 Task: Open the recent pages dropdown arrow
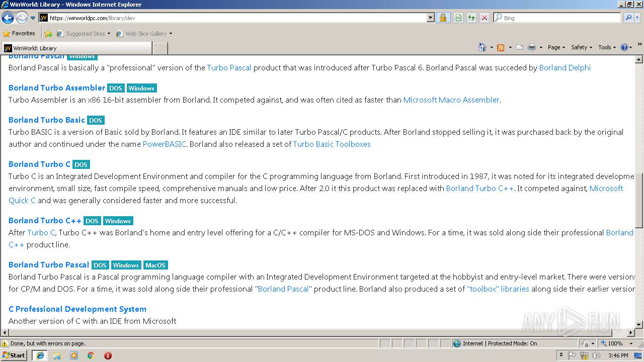[33, 18]
